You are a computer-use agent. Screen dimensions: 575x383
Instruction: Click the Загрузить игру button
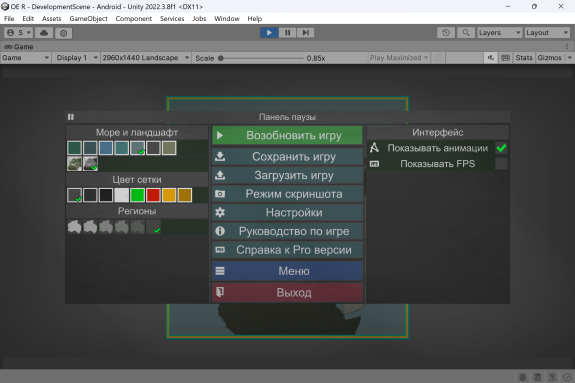pos(288,175)
